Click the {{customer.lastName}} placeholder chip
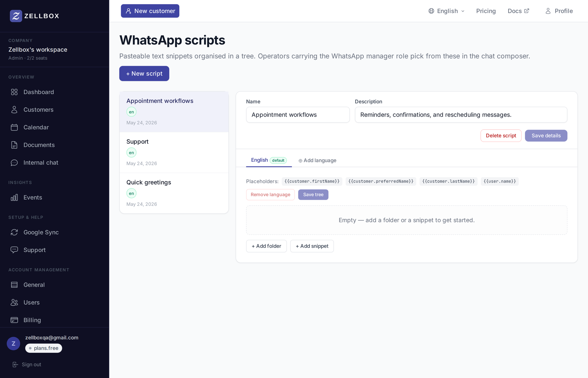 point(448,181)
